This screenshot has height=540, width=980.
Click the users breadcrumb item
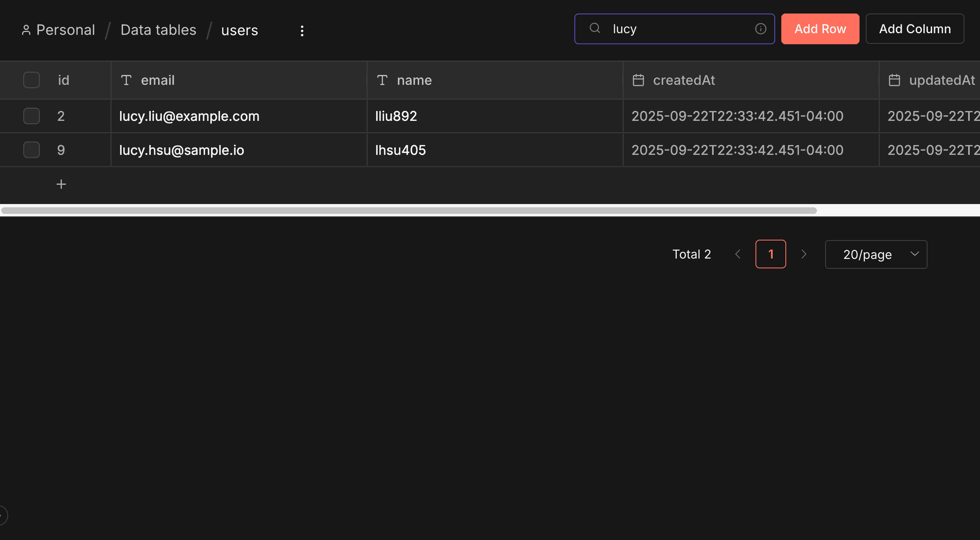pyautogui.click(x=239, y=30)
